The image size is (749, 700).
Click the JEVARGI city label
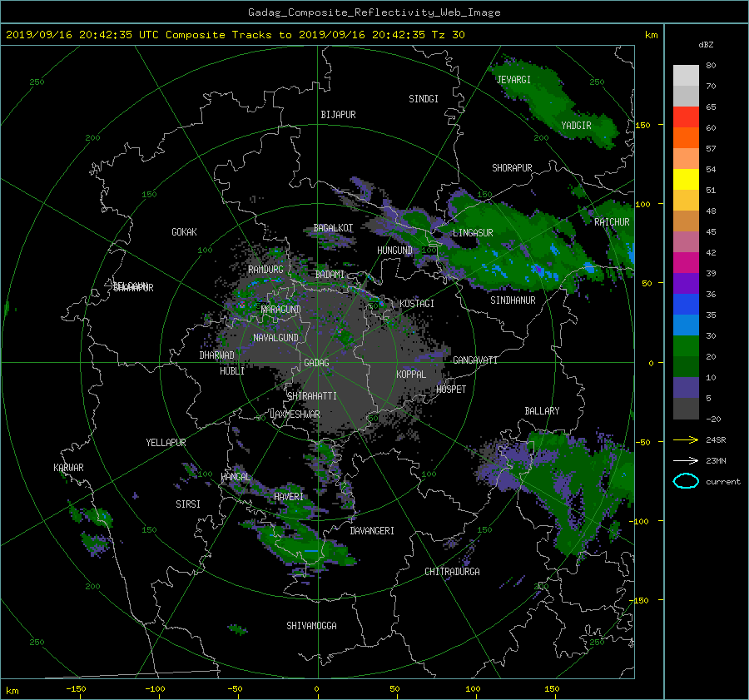point(513,80)
